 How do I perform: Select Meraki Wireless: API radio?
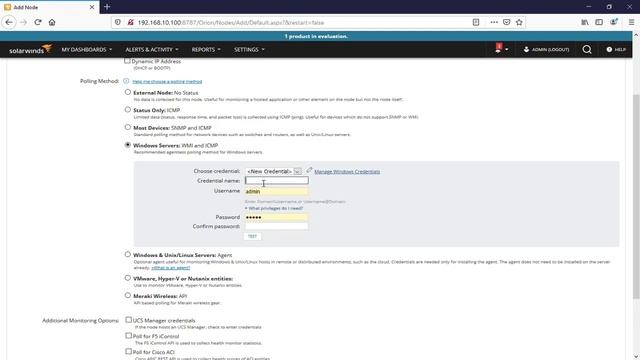tap(128, 295)
